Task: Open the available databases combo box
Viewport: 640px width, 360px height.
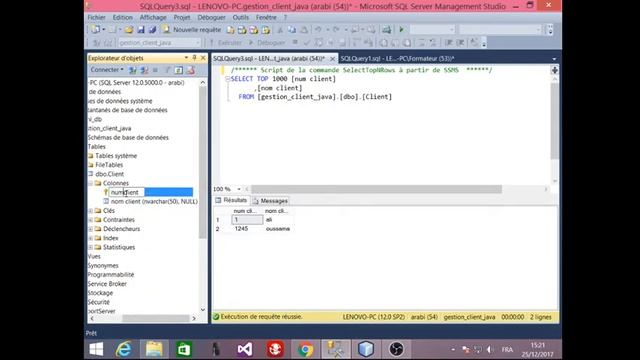Action: pyautogui.click(x=160, y=43)
